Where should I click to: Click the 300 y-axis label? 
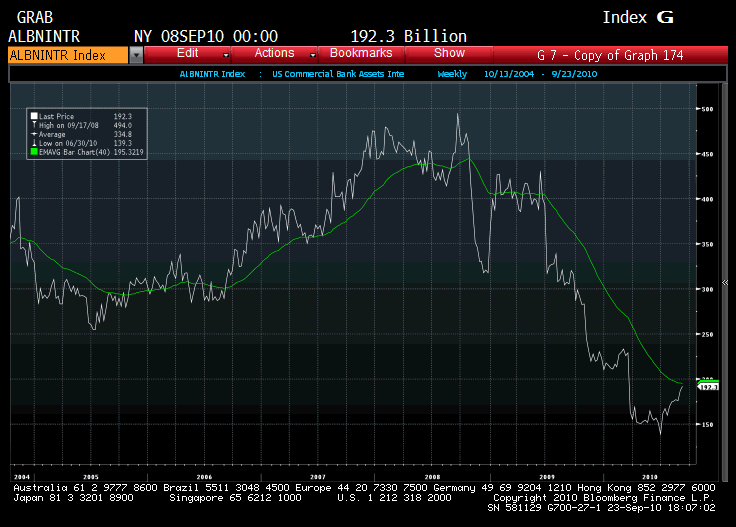[707, 289]
